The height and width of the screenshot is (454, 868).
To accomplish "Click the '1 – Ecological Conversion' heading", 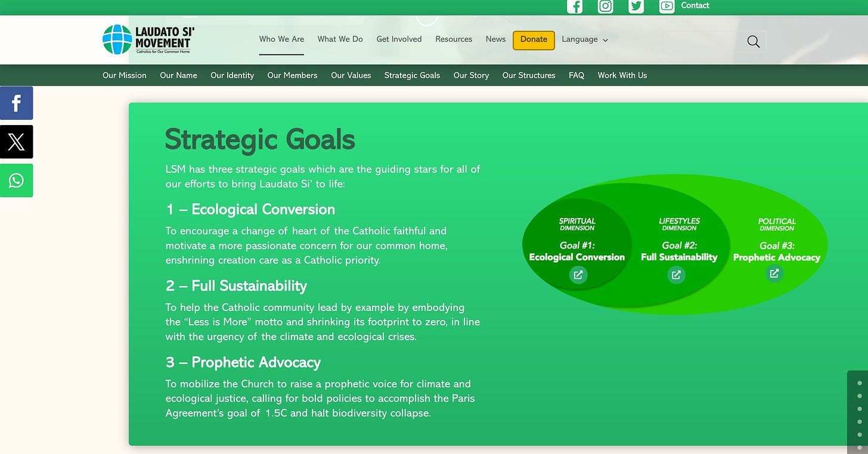I will click(x=250, y=210).
